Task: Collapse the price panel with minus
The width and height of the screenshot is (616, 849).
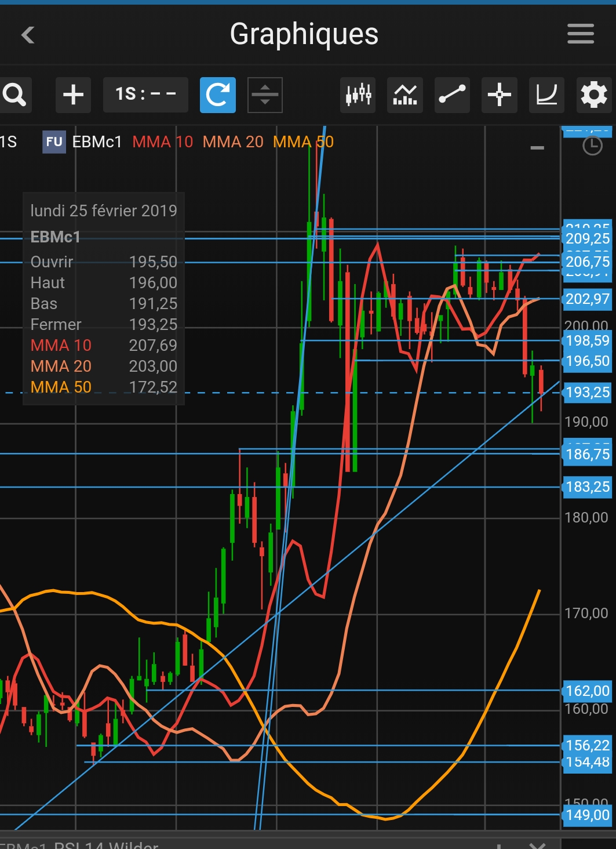Action: click(x=537, y=148)
